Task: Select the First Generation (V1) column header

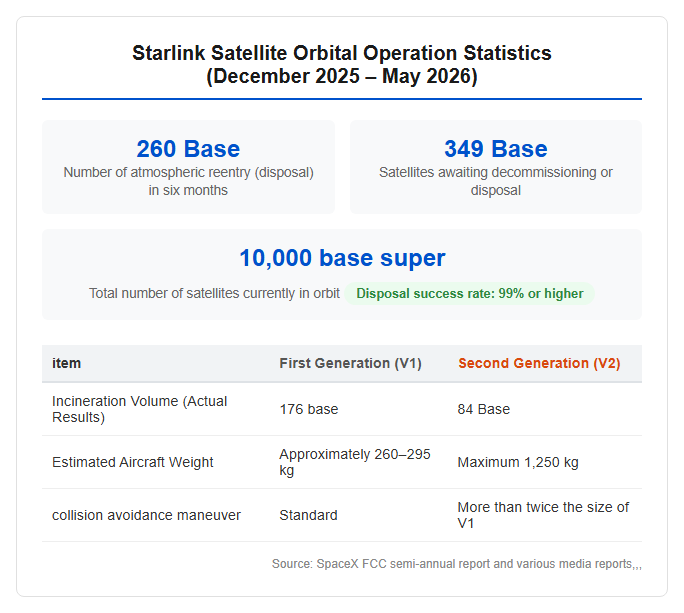Action: tap(350, 363)
